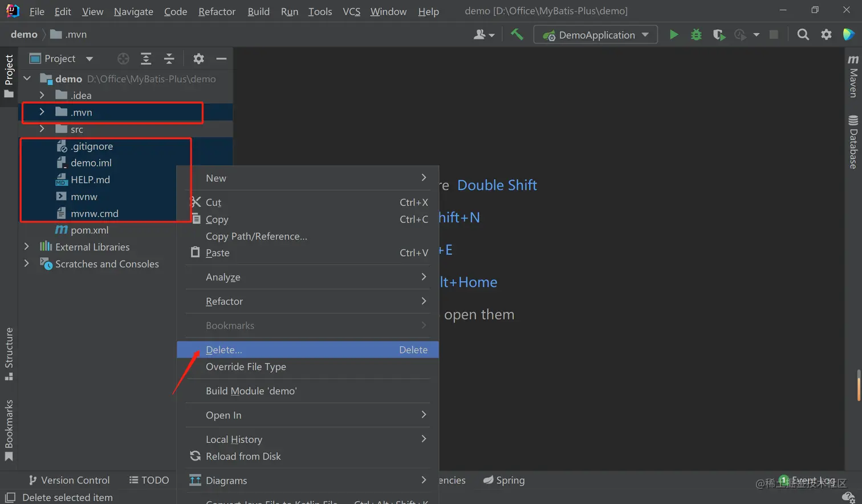Select Reload from Disk
862x504 pixels.
click(x=308, y=456)
